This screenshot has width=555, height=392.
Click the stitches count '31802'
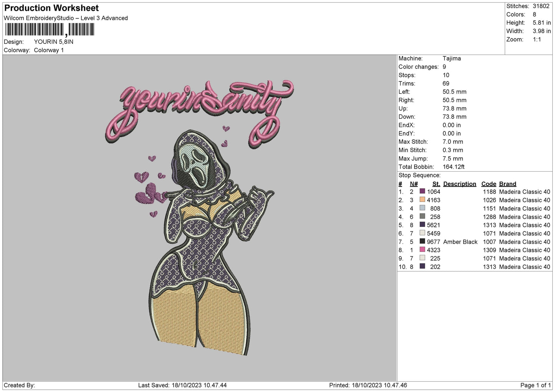click(x=541, y=6)
